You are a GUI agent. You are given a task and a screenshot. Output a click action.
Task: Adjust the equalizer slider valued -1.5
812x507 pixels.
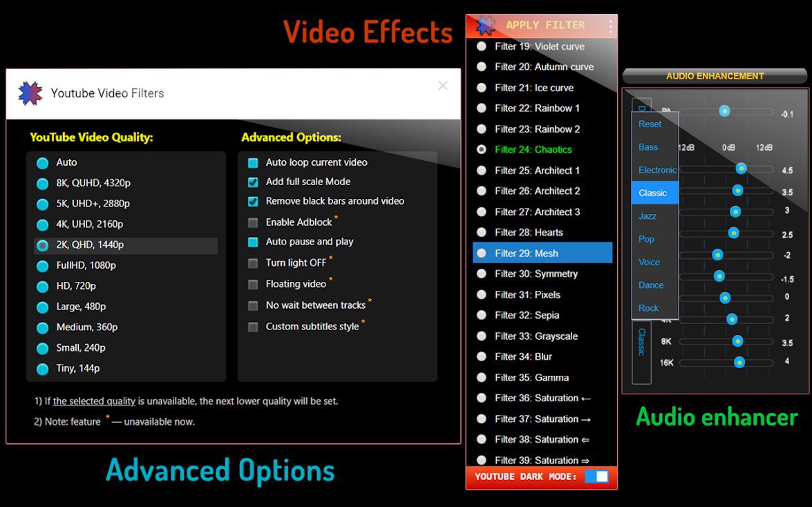pyautogui.click(x=719, y=276)
